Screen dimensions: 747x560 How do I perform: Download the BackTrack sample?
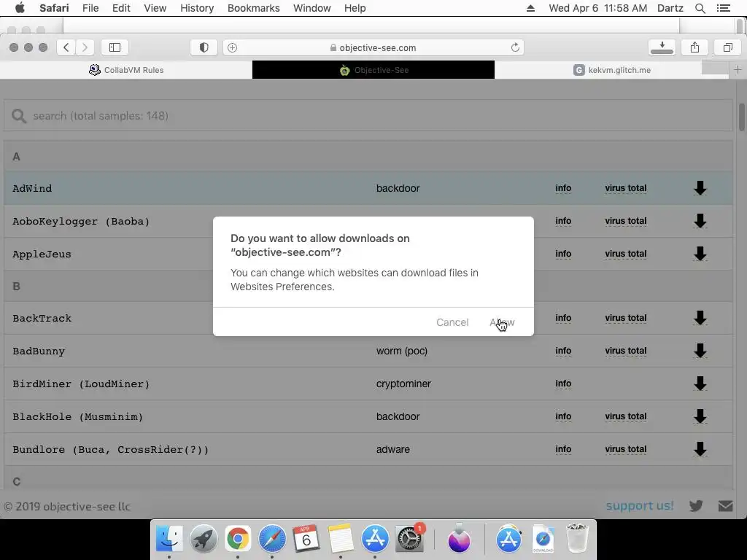(700, 318)
